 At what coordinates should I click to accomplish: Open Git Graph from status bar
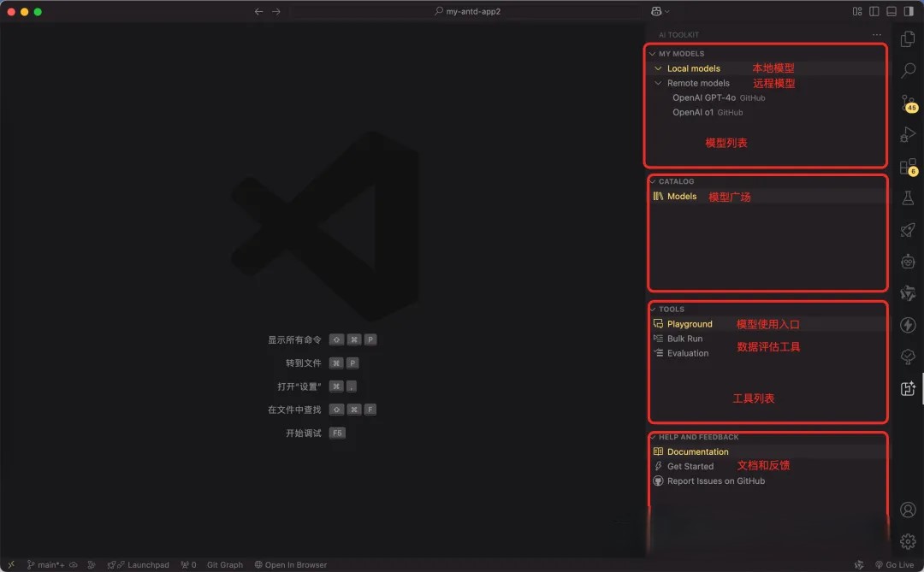[x=224, y=564]
